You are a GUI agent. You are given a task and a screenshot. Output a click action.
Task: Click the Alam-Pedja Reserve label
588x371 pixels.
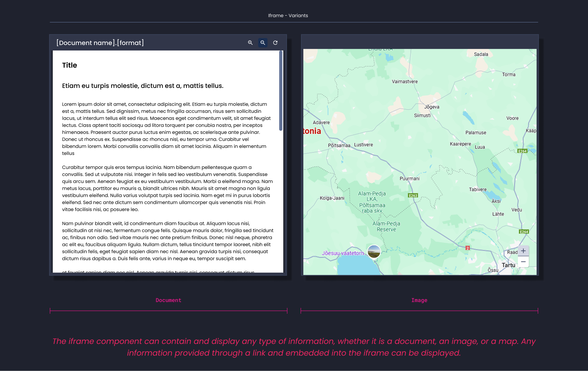click(x=386, y=226)
